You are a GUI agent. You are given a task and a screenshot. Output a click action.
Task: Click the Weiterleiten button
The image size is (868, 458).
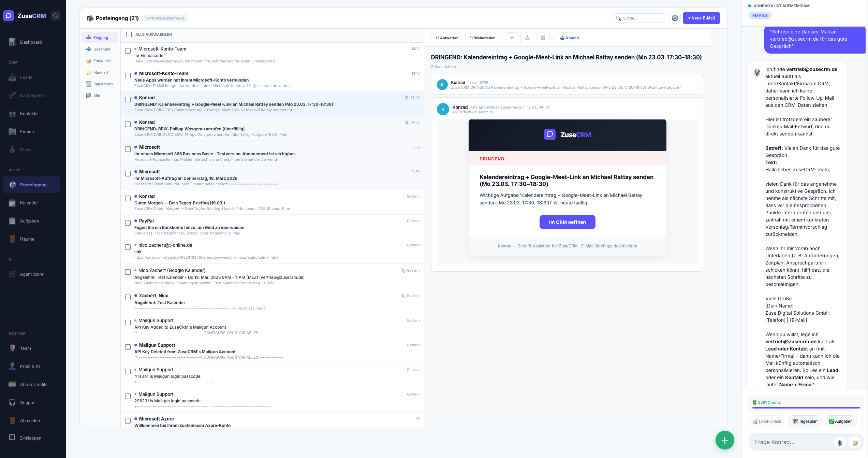[x=483, y=38]
